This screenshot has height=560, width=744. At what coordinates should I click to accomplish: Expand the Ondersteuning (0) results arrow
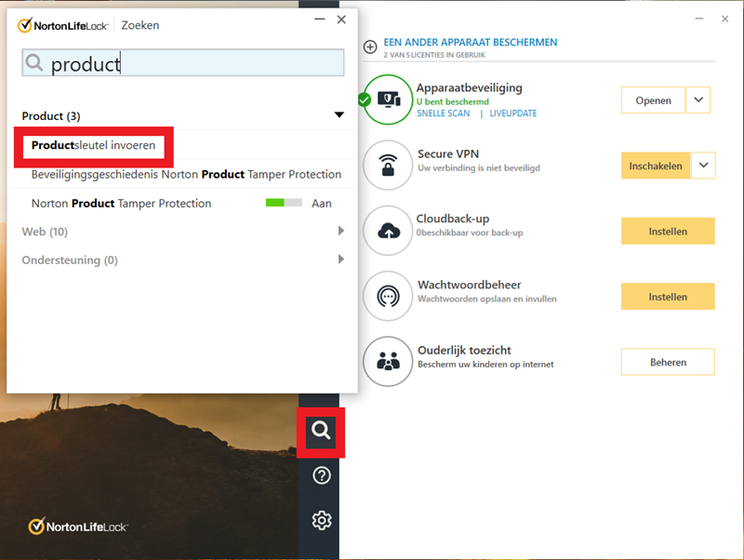pyautogui.click(x=340, y=260)
